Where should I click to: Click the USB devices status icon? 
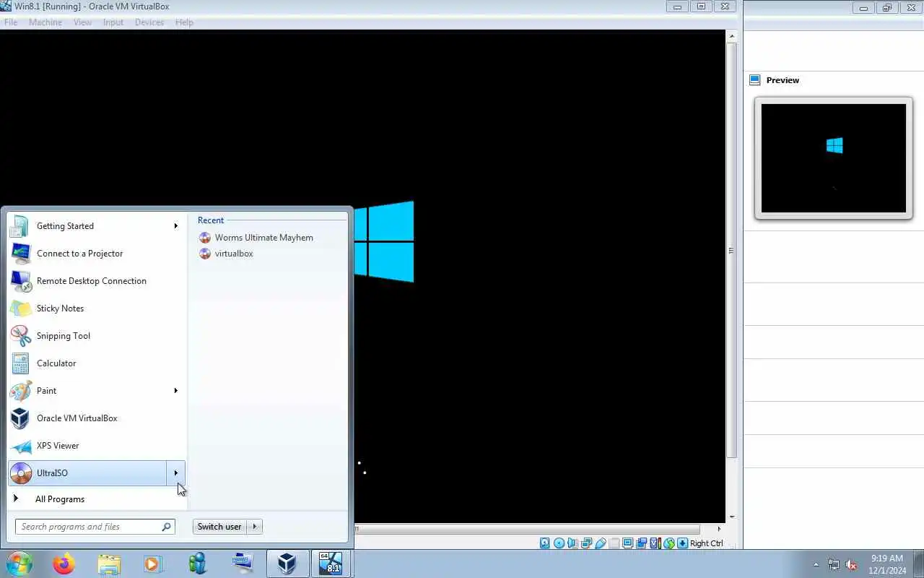click(600, 543)
